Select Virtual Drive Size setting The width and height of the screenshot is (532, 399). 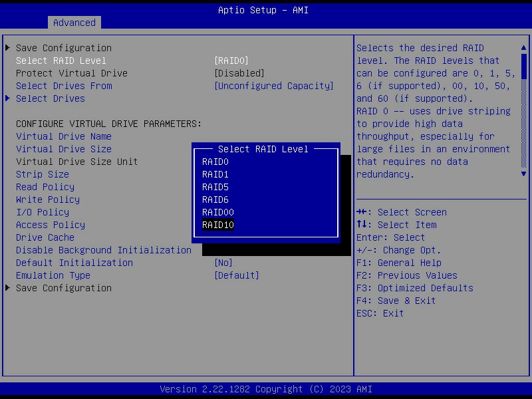pyautogui.click(x=64, y=149)
